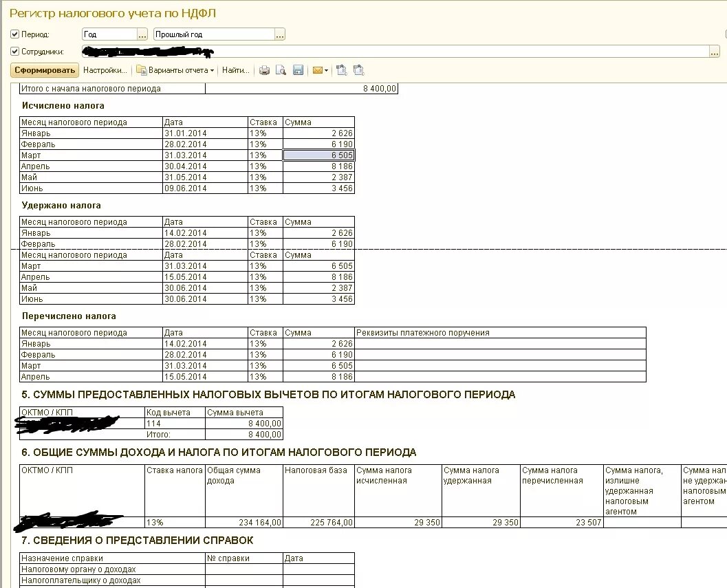Select total income 234 164,00 cell
The height and width of the screenshot is (588, 727).
click(244, 523)
